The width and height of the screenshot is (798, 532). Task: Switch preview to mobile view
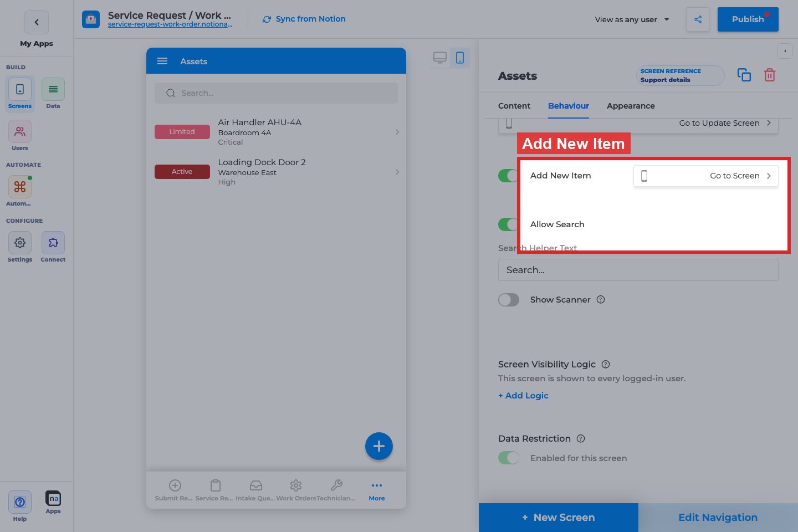(x=460, y=58)
